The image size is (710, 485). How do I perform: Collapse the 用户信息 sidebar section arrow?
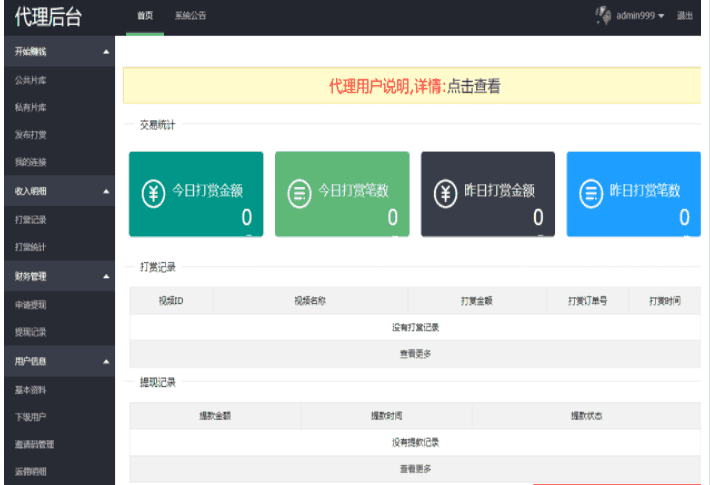click(x=106, y=361)
